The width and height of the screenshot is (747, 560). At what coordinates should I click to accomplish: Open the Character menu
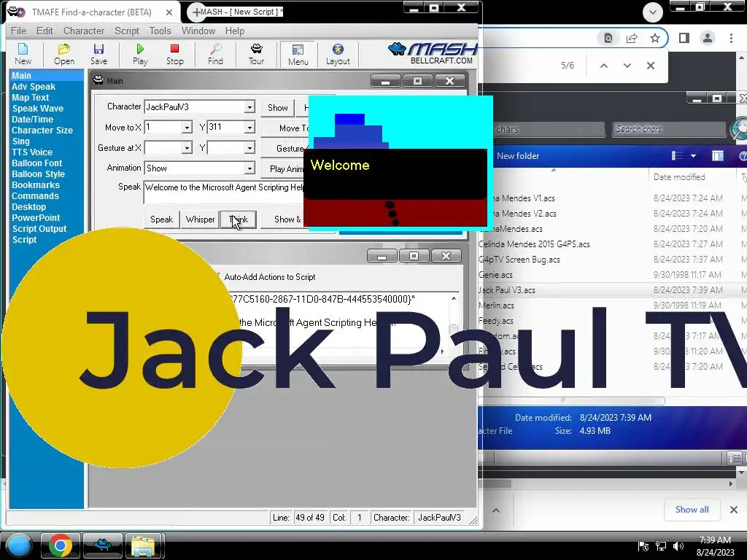click(83, 31)
